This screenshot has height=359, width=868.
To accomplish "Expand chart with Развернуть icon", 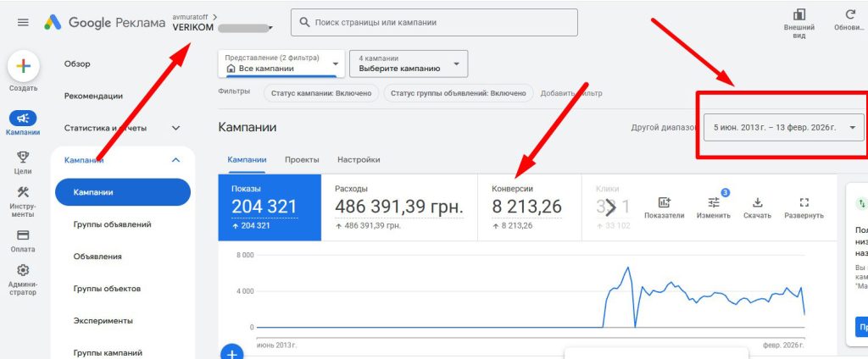I will [804, 202].
